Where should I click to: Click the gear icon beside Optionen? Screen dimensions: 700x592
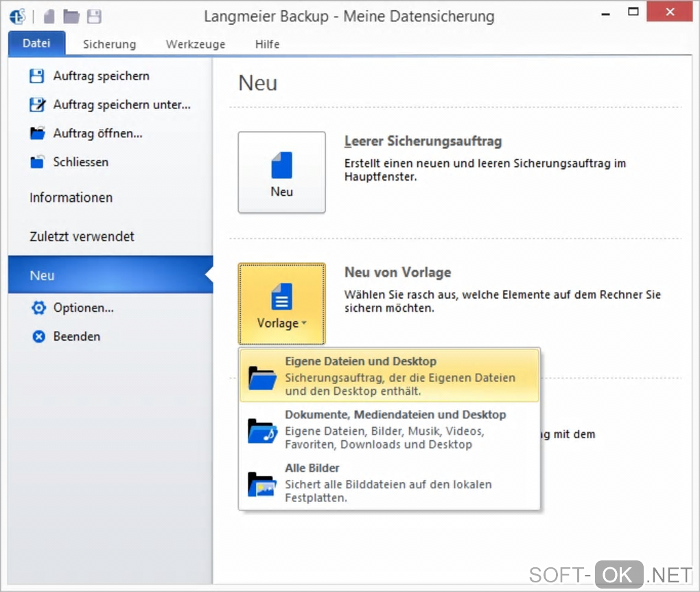39,308
